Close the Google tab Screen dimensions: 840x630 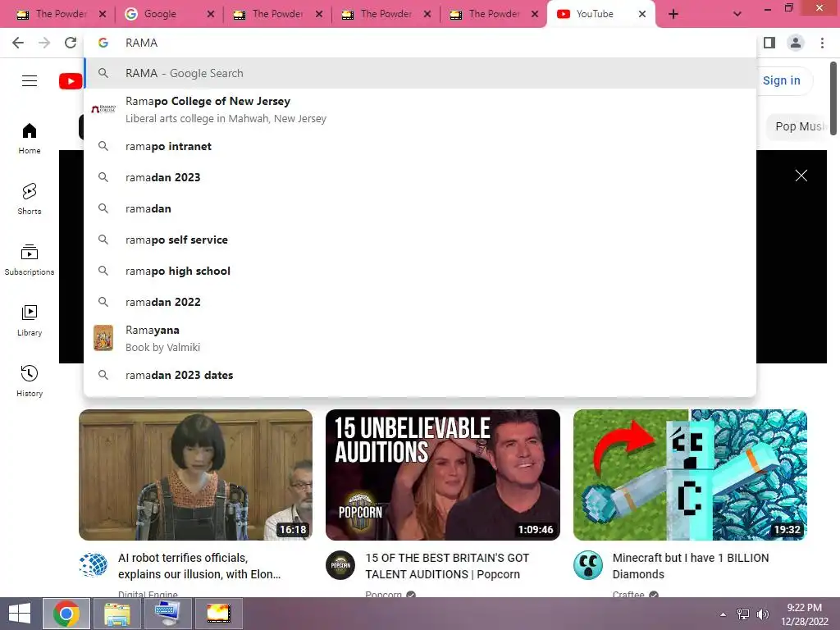click(x=211, y=15)
